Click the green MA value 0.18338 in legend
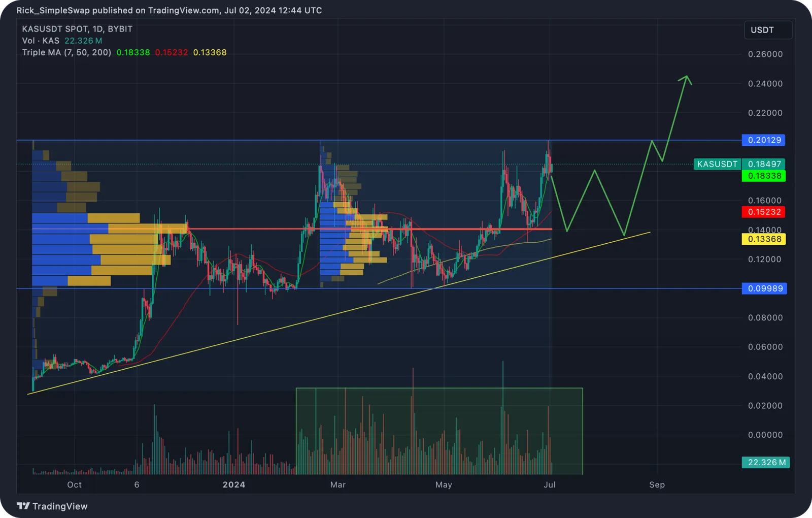Screen dimensions: 812x518 point(133,52)
